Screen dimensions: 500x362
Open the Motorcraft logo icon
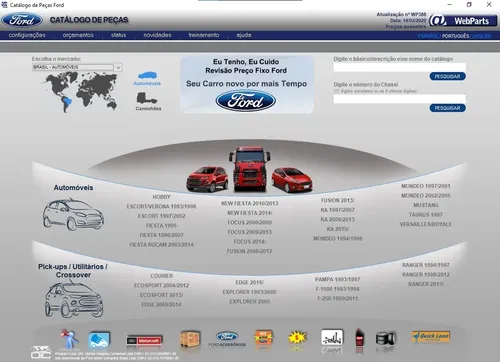click(144, 341)
